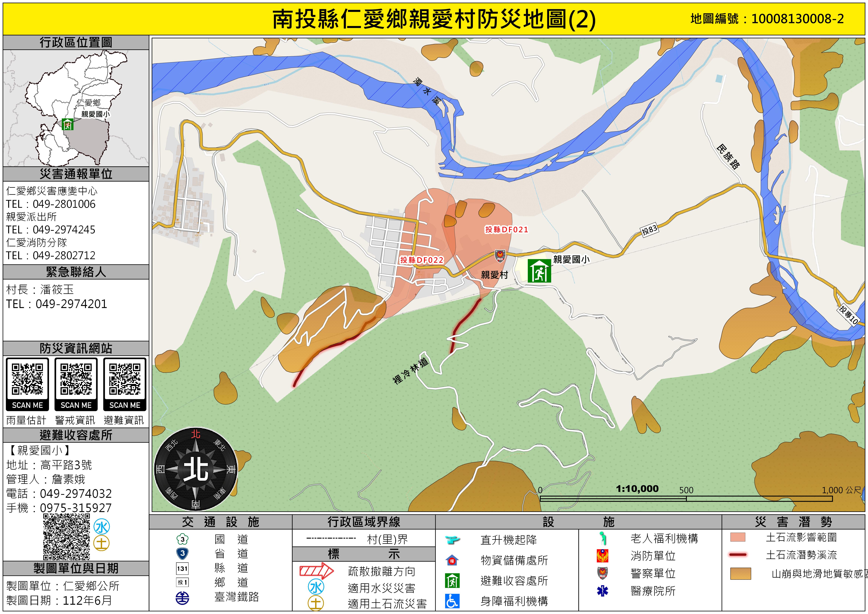
Task: Click the elderly welfare legend icon
Action: (x=603, y=538)
